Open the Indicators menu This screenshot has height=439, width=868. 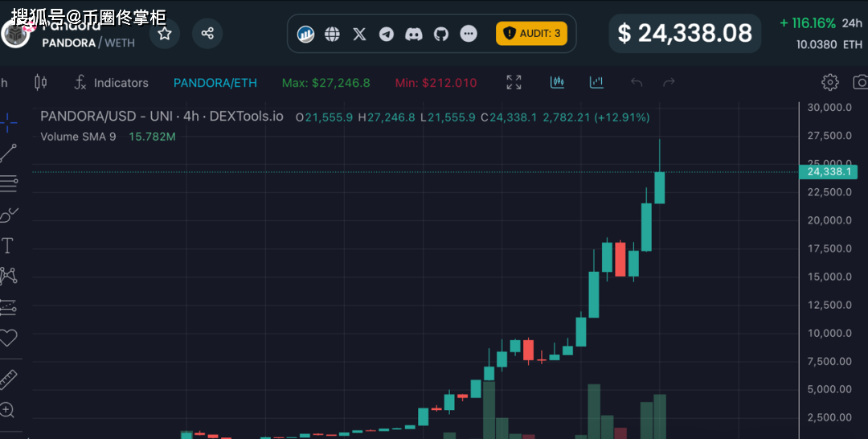111,83
